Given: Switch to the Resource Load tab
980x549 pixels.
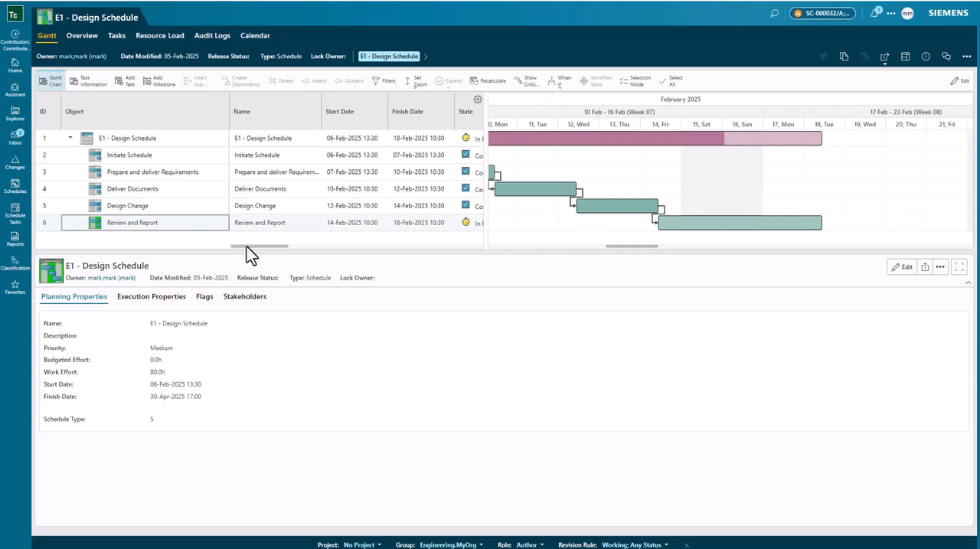Looking at the screenshot, I should (x=160, y=35).
